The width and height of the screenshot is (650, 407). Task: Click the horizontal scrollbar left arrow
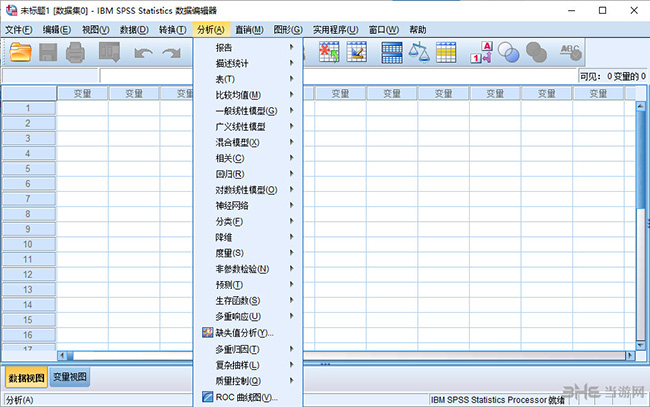coord(62,355)
